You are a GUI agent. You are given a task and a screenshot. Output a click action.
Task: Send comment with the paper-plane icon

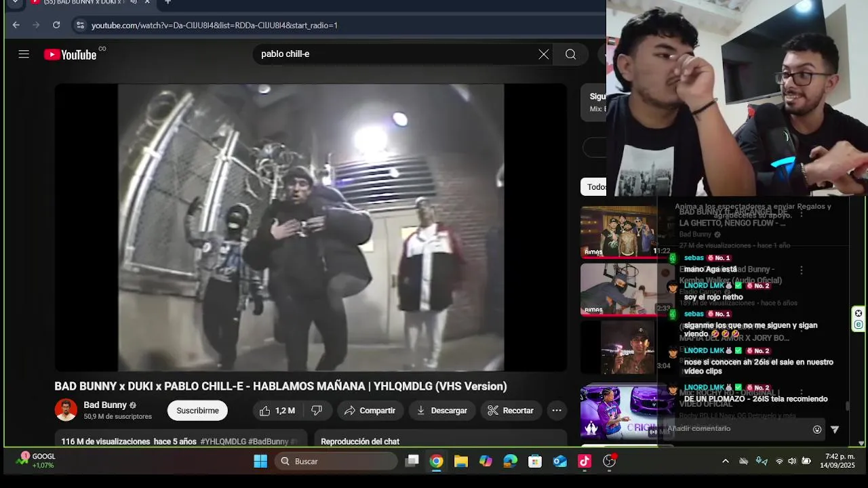click(835, 429)
